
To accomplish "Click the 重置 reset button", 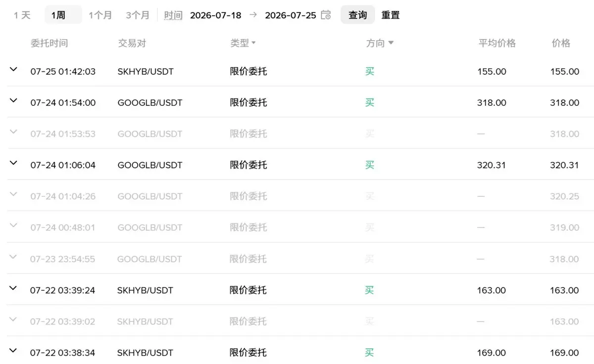I will click(391, 15).
